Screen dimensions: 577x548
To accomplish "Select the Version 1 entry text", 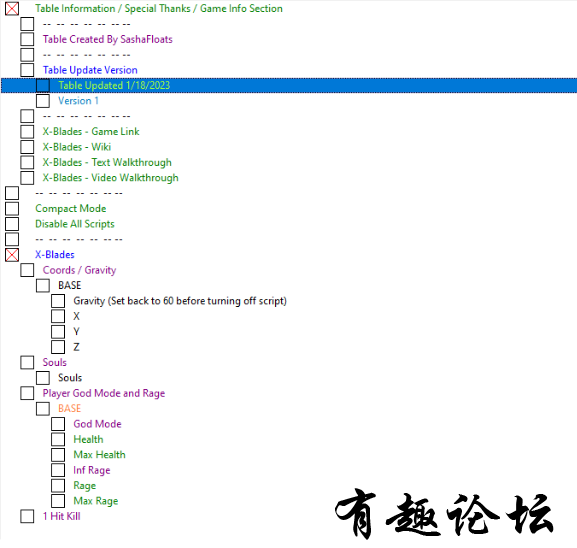I will [78, 101].
